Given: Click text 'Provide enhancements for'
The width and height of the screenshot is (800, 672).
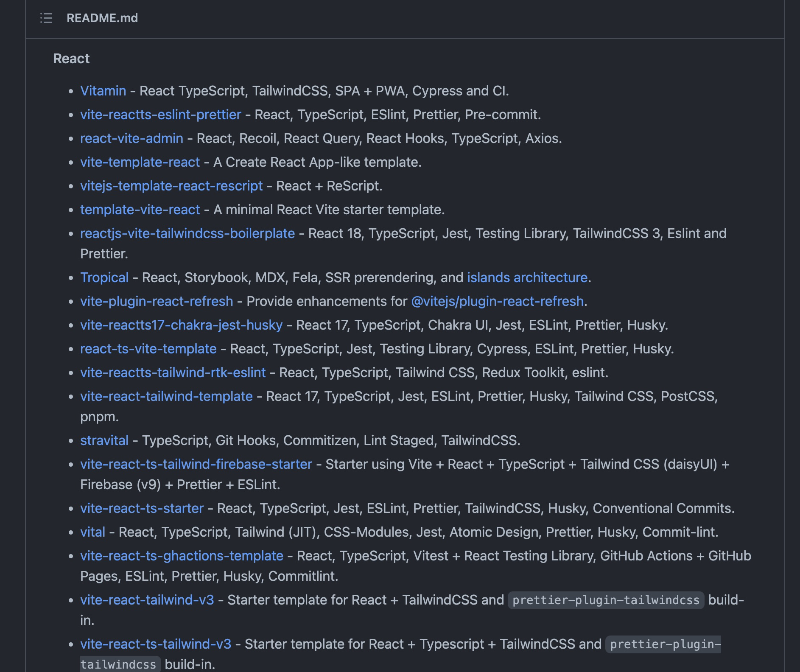Looking at the screenshot, I should tap(327, 301).
